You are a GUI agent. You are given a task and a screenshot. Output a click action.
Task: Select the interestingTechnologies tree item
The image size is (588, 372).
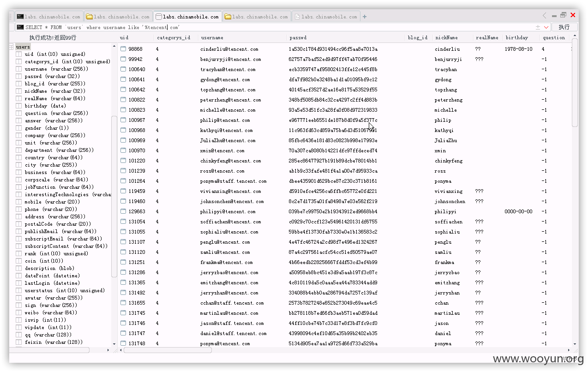click(68, 194)
